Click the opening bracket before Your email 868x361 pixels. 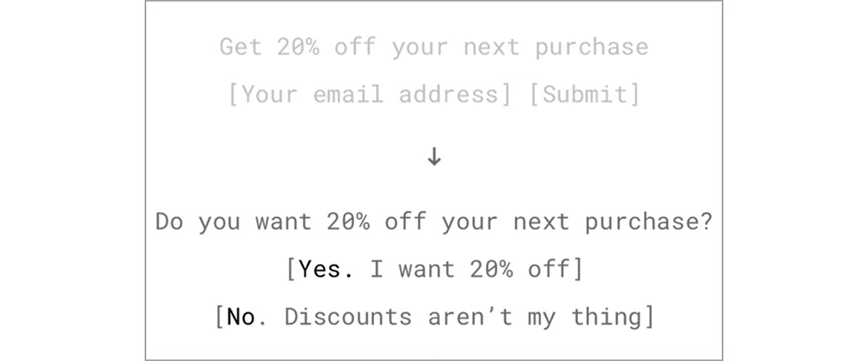click(234, 94)
